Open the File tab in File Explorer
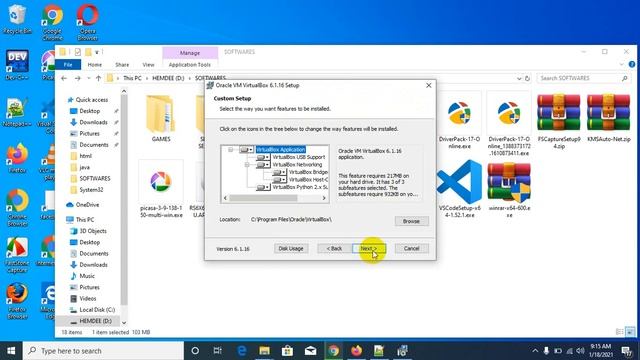640x360 pixels. point(68,64)
